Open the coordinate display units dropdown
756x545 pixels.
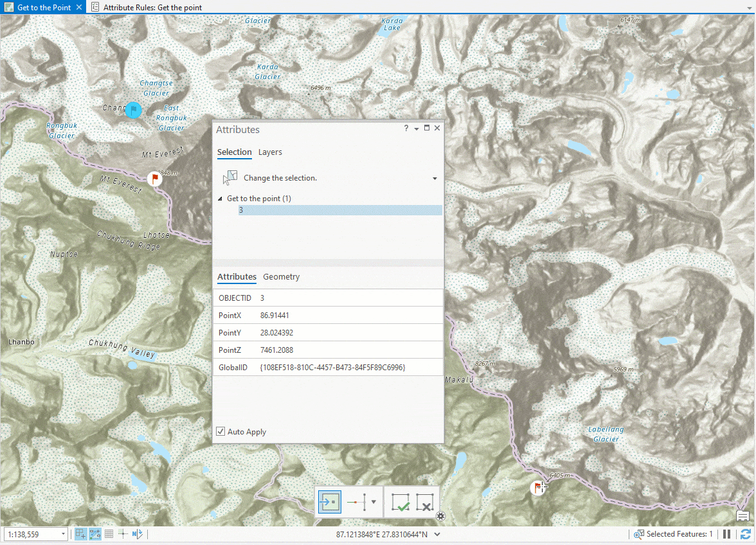pos(437,534)
